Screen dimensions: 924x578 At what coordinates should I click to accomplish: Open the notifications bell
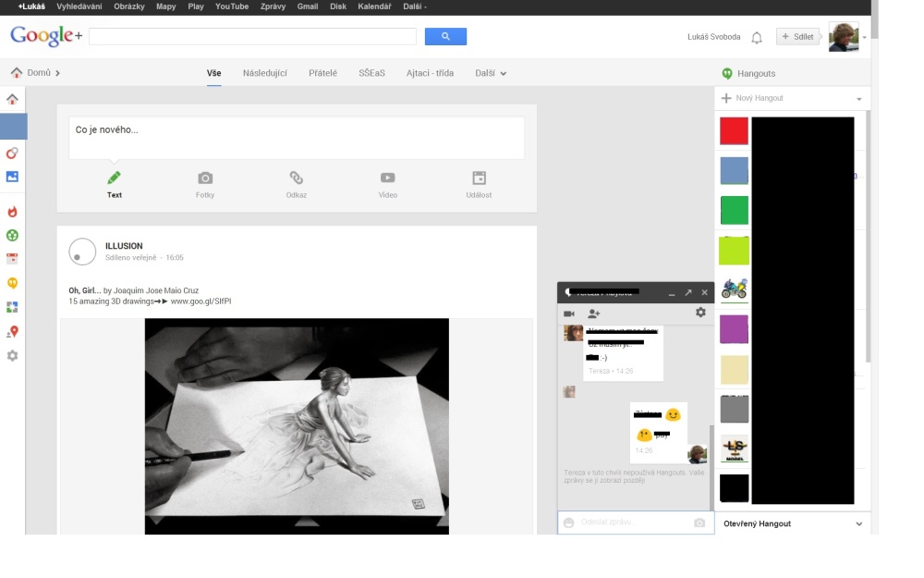tap(757, 38)
